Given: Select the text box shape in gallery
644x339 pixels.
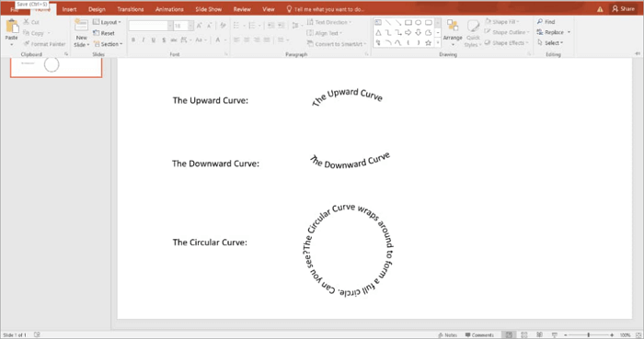Looking at the screenshot, I should coord(378,22).
